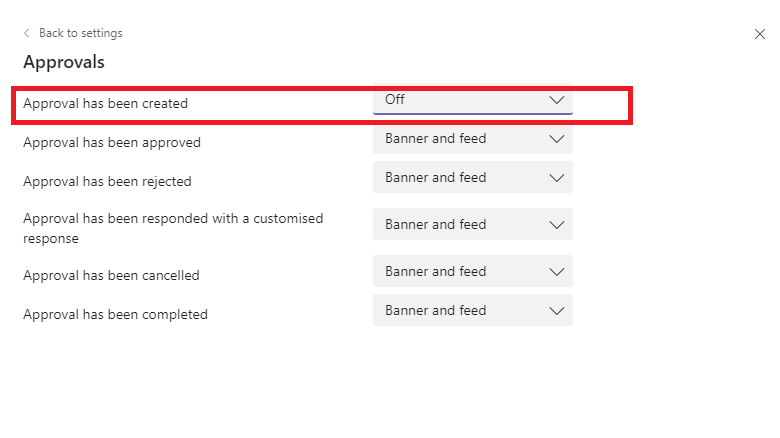This screenshot has width=780, height=438.
Task: Go back to settings via the link
Action: click(80, 33)
